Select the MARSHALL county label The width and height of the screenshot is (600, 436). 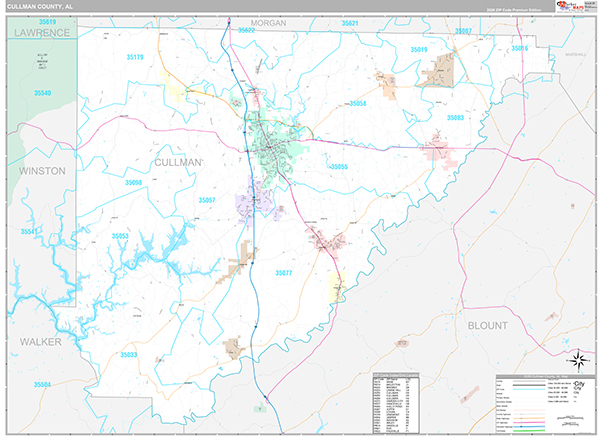pos(576,55)
